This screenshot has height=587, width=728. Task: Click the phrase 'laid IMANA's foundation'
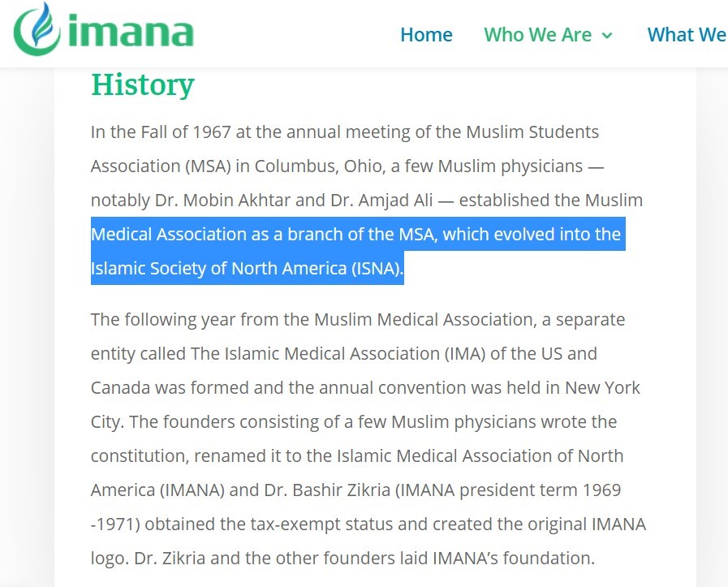point(514,559)
